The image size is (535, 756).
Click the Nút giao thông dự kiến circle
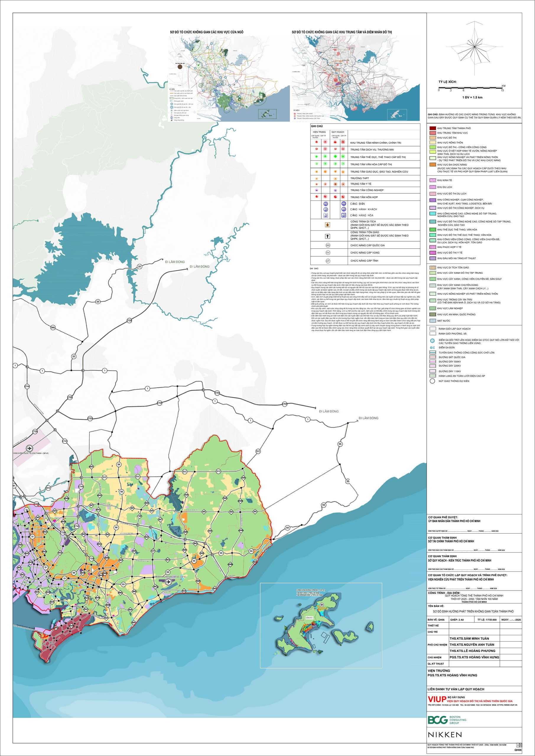432,381
